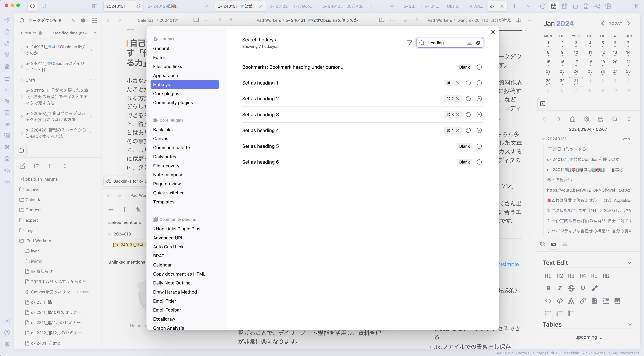
Task: Open Appearance settings section
Action: click(185, 75)
